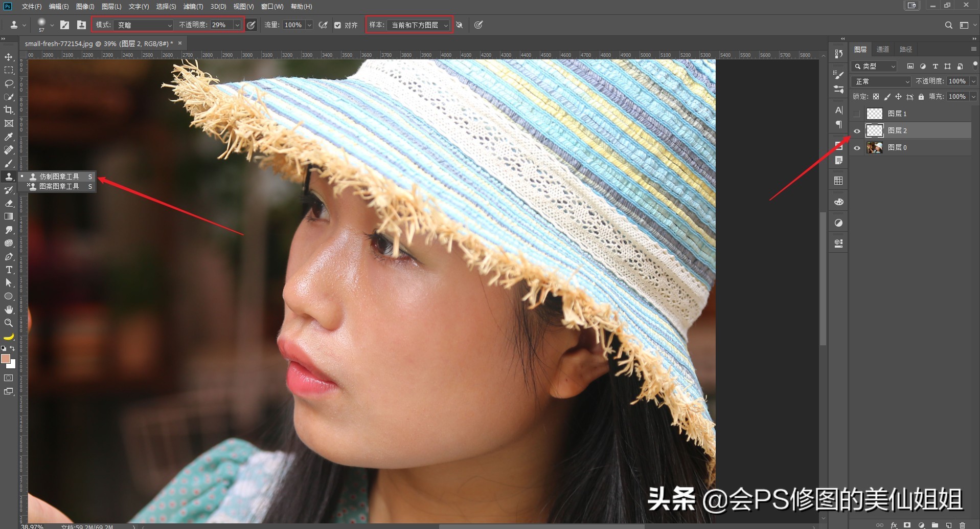
Task: Select the Path Selection tool
Action: 9,283
